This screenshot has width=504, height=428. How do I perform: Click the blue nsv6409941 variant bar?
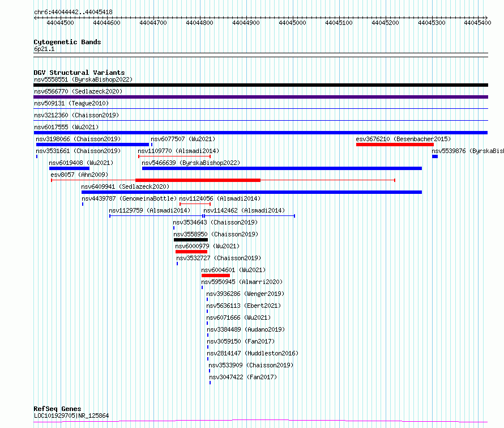tap(251, 192)
